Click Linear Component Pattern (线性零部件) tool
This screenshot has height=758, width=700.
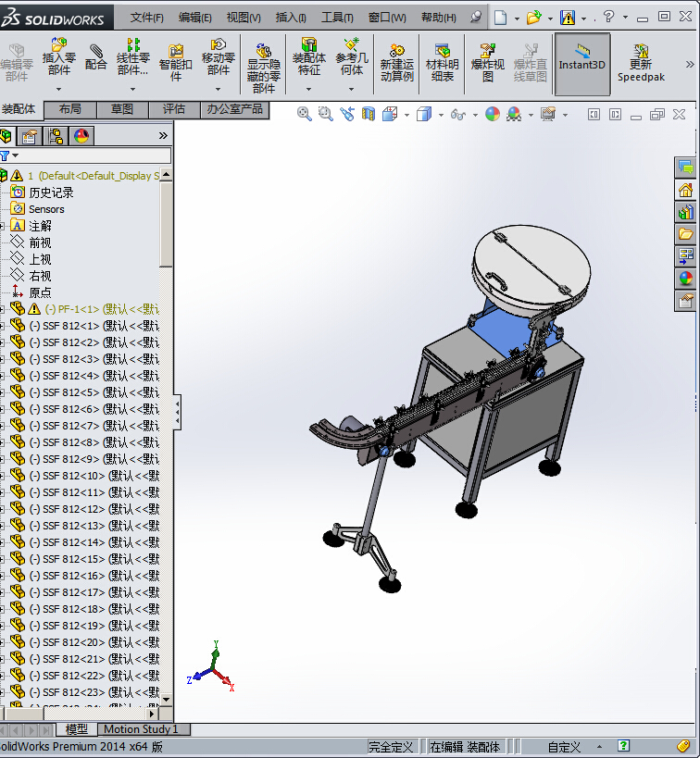click(x=132, y=56)
